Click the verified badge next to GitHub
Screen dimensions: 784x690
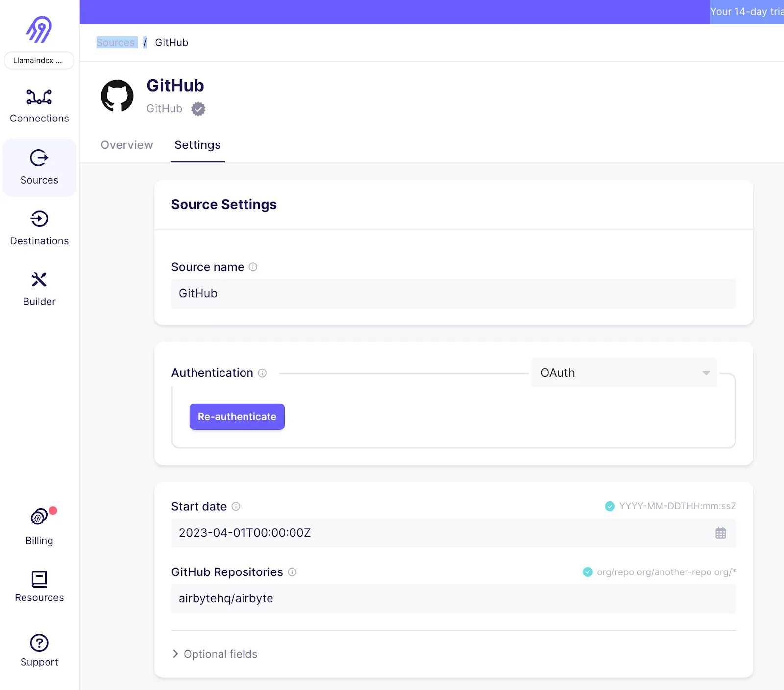(198, 109)
